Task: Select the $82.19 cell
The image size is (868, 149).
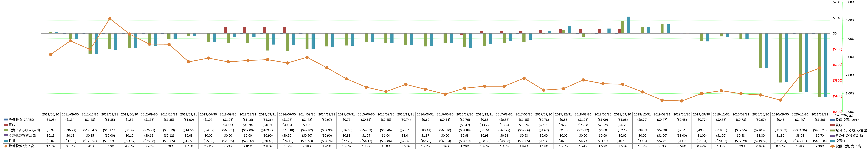Action: pos(622,130)
